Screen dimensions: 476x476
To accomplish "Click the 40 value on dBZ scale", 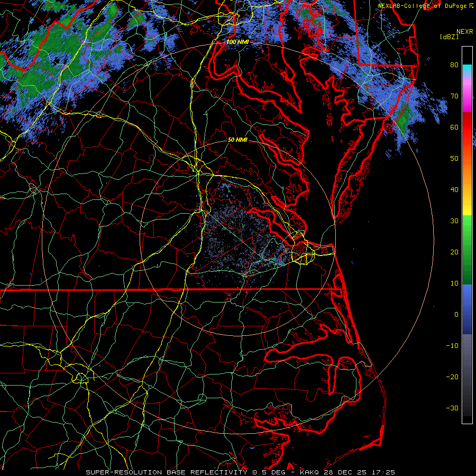I will pos(454,190).
